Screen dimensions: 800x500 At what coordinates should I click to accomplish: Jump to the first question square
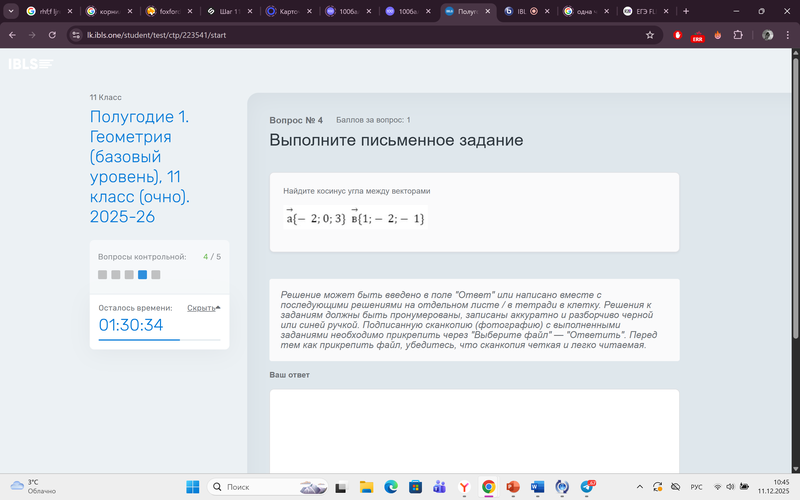[x=103, y=274]
